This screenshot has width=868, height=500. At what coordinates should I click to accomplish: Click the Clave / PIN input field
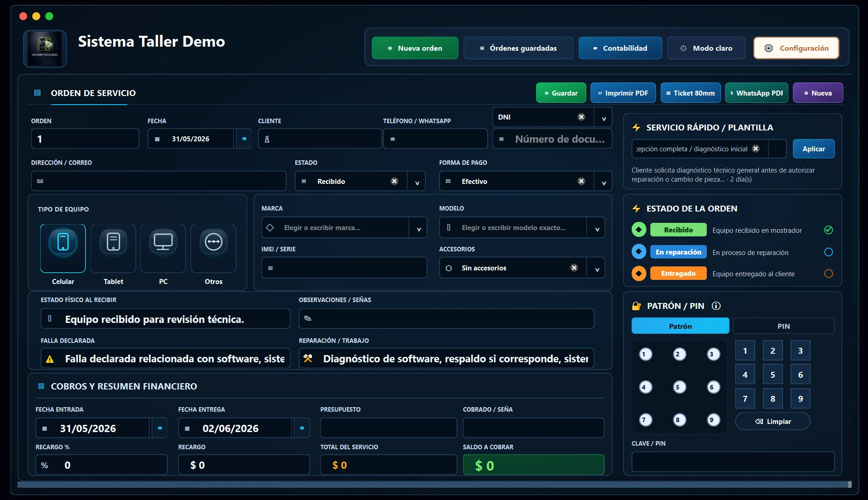tap(733, 462)
